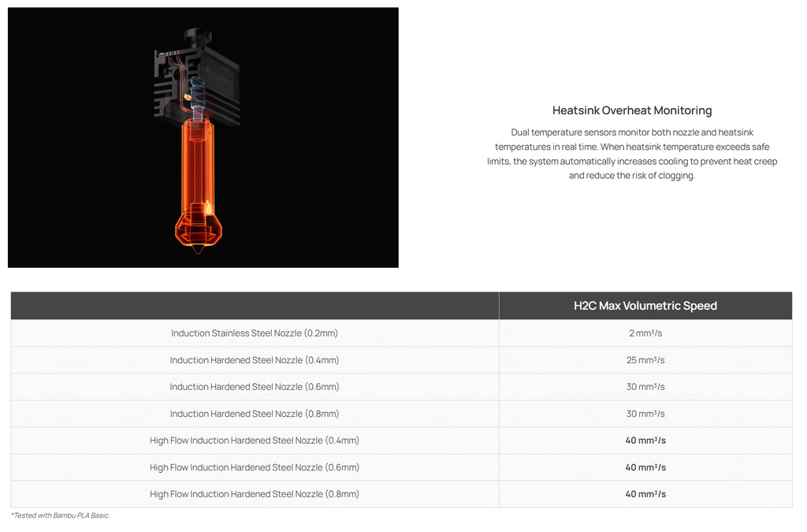Click High Flow Induction Hardened Nozzle (0.4mm) label
This screenshot has height=532, width=807.
tap(254, 441)
